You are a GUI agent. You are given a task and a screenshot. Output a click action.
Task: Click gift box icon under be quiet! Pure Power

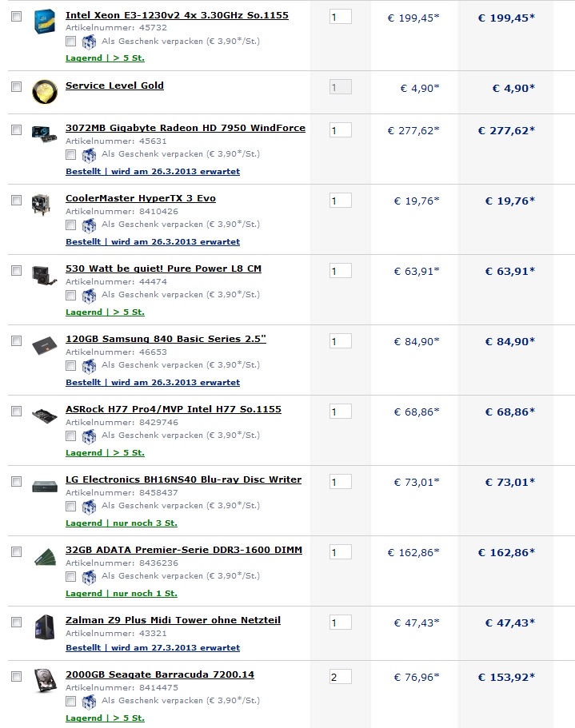89,296
